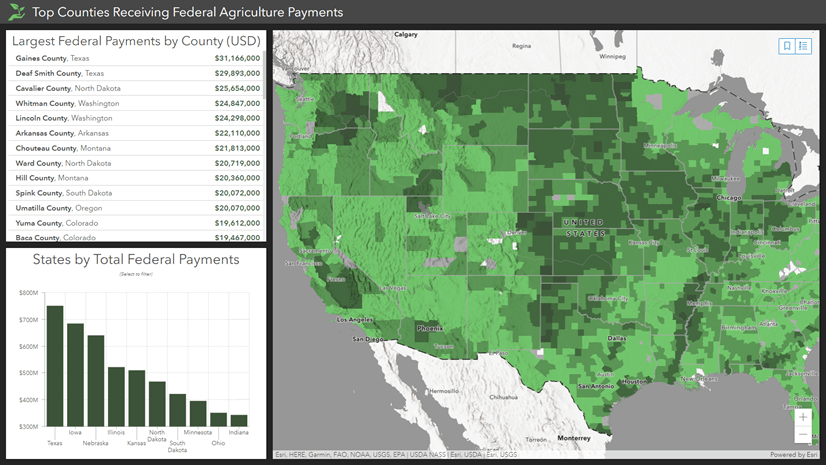The image size is (826, 465).
Task: Click the Los Angeles label on map
Action: pyautogui.click(x=355, y=320)
